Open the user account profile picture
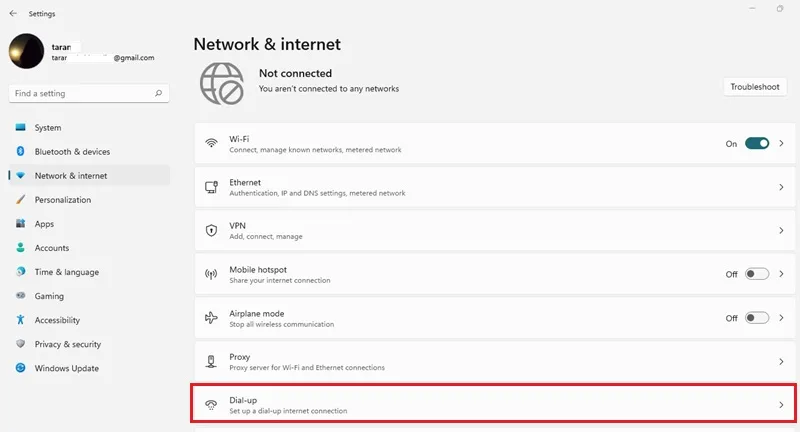The width and height of the screenshot is (800, 432). 27,51
